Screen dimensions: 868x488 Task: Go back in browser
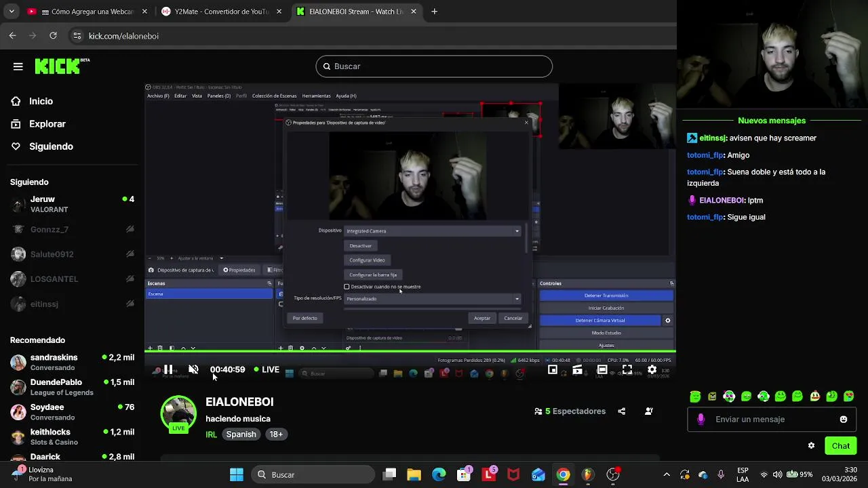click(x=13, y=36)
